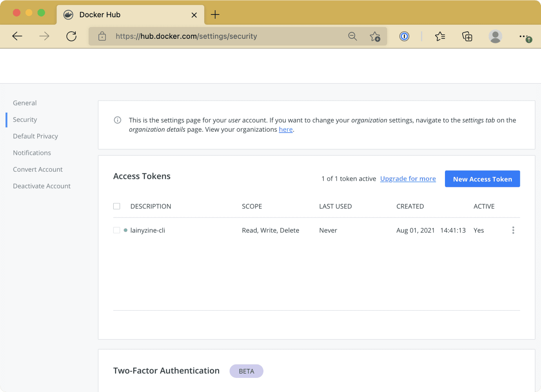Click the CREATED column header
541x392 pixels.
tap(410, 206)
